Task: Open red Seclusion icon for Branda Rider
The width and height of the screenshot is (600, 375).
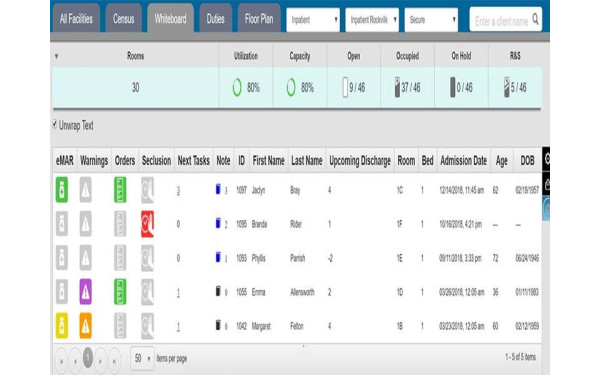Action: 147,224
